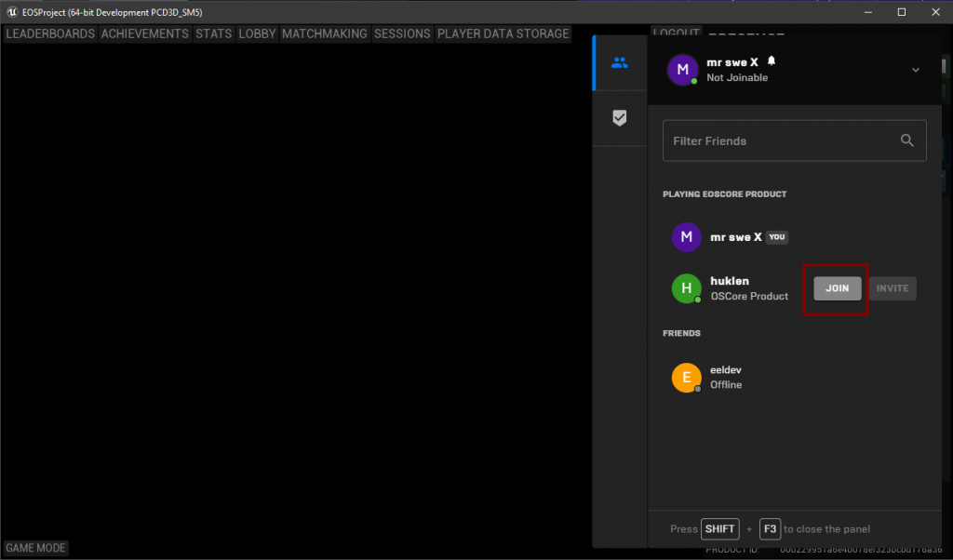Click the GAME MODE button
Image resolution: width=953 pixels, height=560 pixels.
pyautogui.click(x=36, y=548)
